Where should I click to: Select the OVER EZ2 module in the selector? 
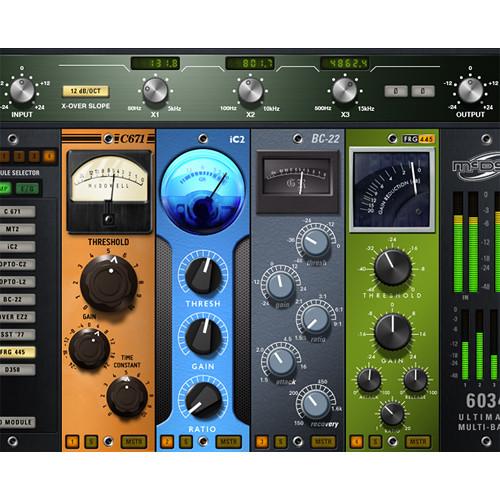[x=17, y=317]
